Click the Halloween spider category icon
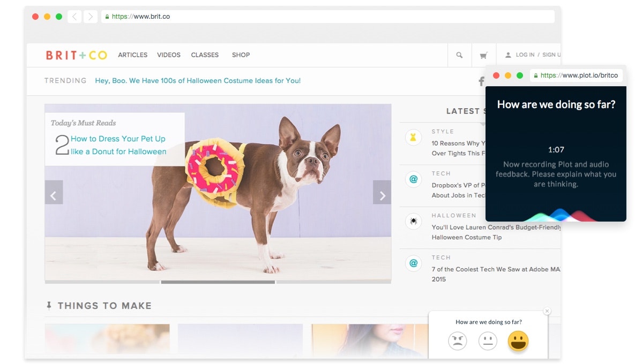The width and height of the screenshot is (642, 364). 413,221
